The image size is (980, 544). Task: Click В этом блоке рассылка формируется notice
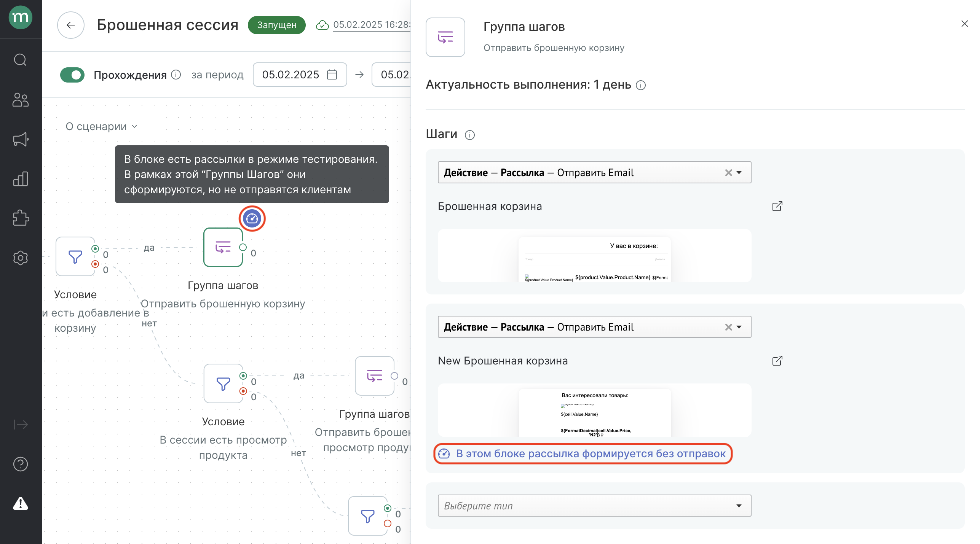[x=583, y=453]
